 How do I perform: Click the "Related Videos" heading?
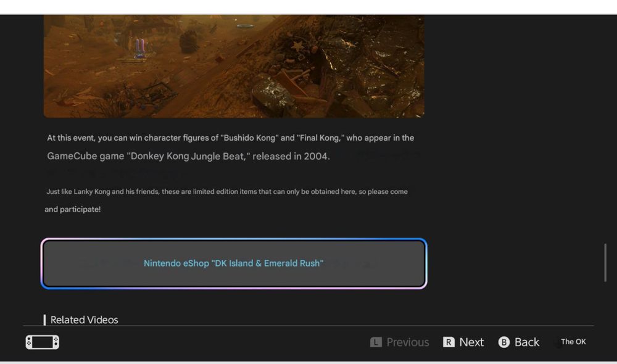84,320
